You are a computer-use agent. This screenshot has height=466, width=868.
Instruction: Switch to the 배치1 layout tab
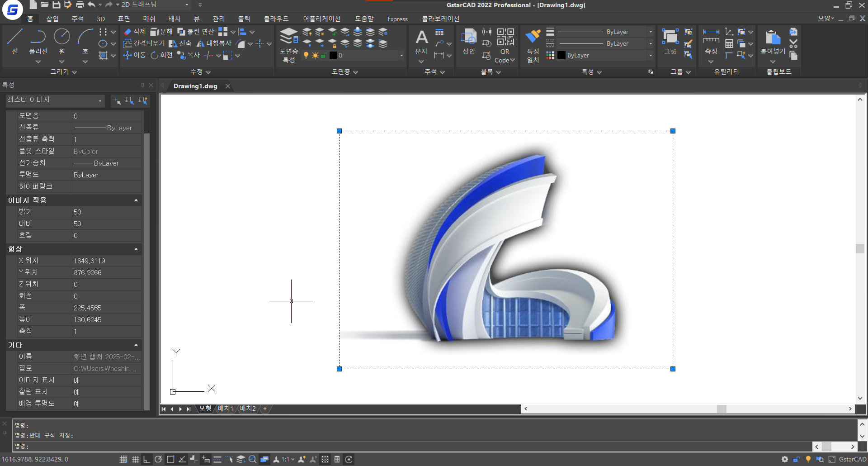pos(225,409)
